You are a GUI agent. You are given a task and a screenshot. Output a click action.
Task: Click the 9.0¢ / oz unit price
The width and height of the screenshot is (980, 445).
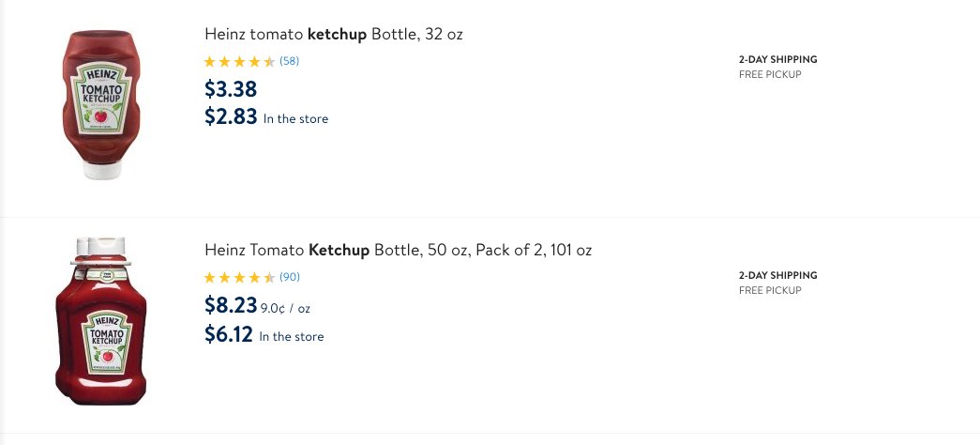[285, 309]
